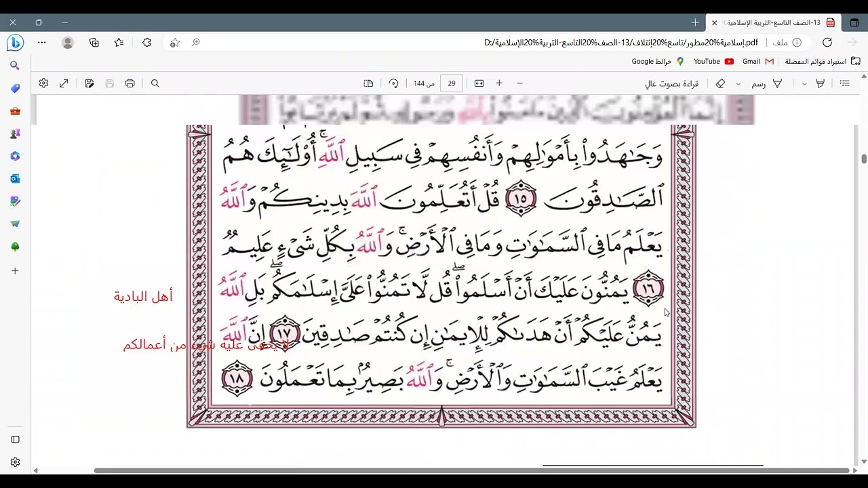Click the forward navigation arrow

point(852,43)
